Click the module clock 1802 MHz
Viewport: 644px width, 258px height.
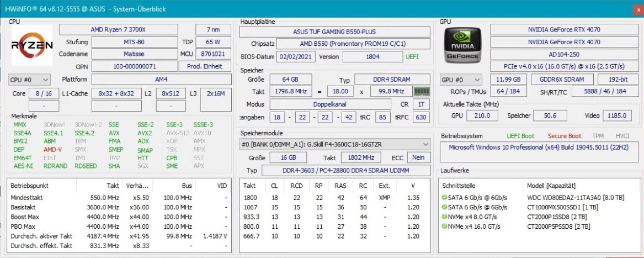(x=360, y=157)
